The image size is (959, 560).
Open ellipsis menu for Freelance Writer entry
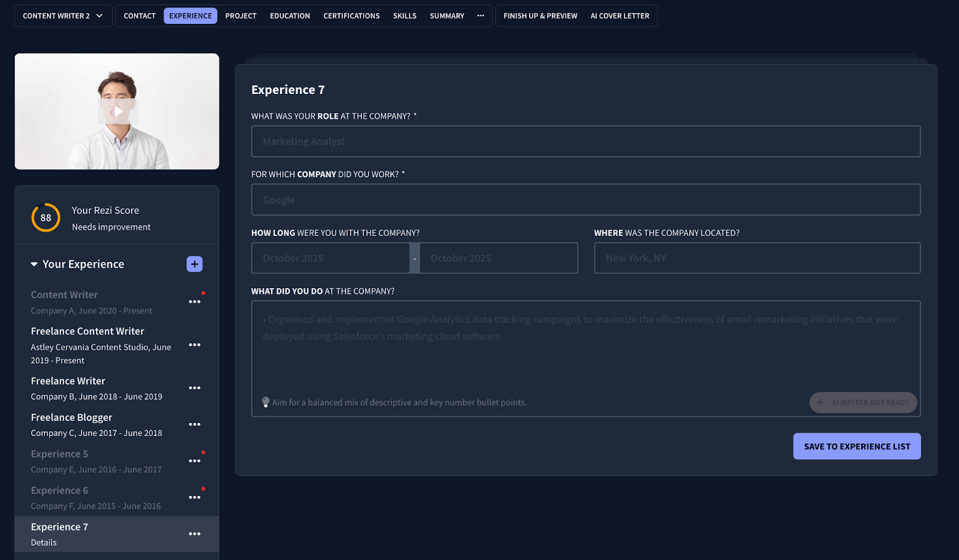[194, 388]
